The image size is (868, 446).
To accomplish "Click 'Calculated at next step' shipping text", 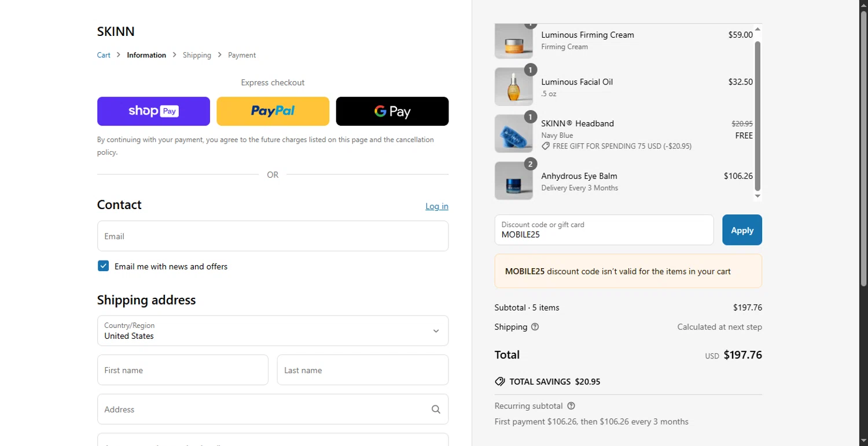I will point(720,327).
